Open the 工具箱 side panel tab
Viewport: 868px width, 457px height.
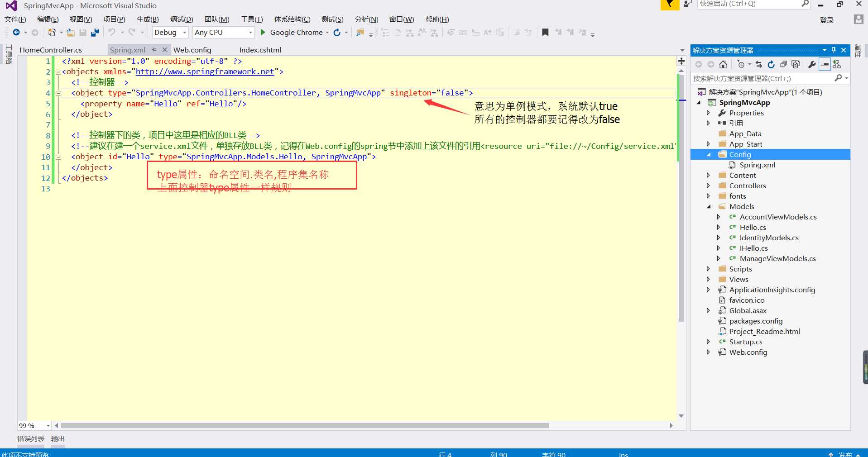[8, 54]
